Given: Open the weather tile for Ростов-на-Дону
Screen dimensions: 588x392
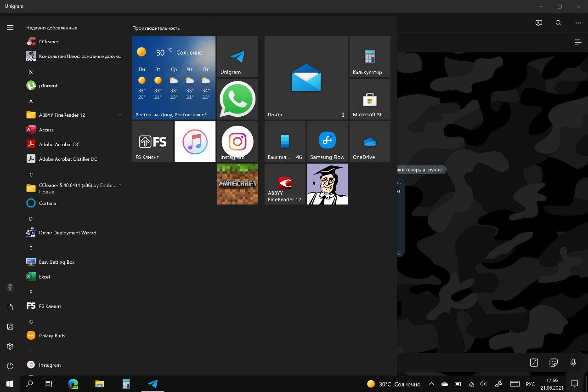Looking at the screenshot, I should pyautogui.click(x=174, y=78).
